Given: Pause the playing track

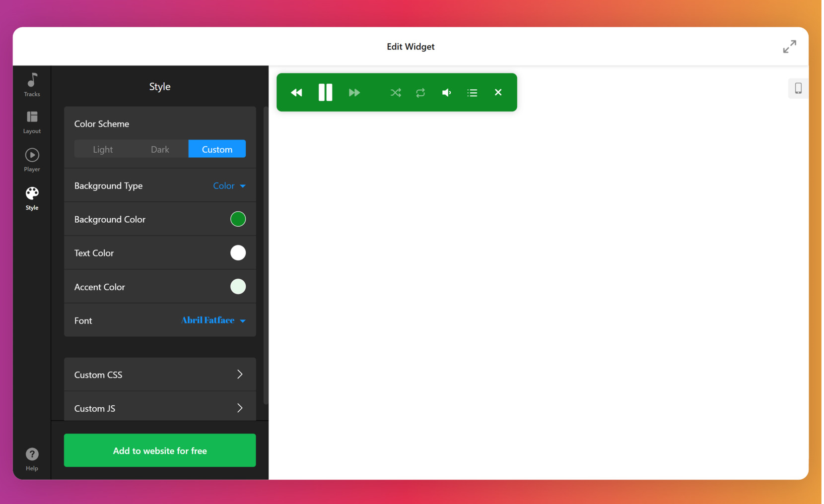Looking at the screenshot, I should [x=325, y=92].
